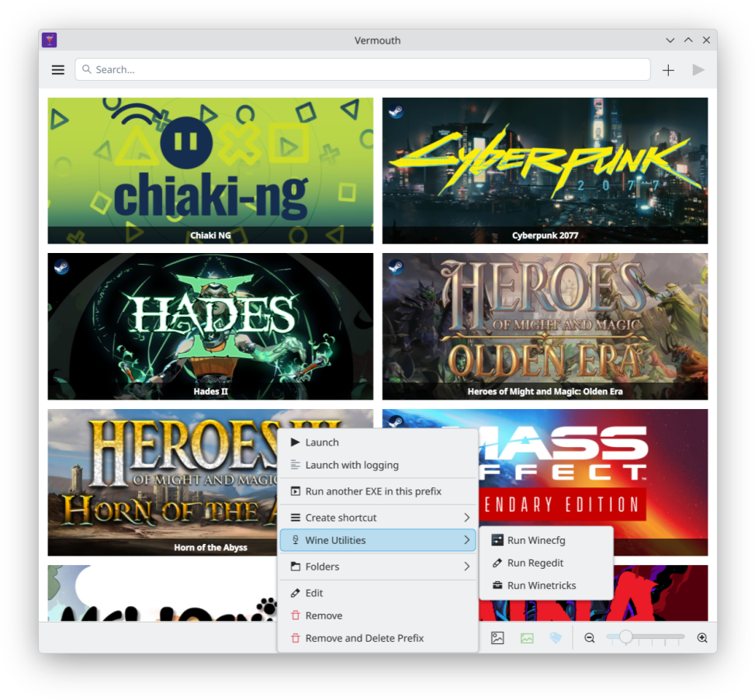Focus the Search field
The image size is (755, 700).
[x=362, y=70]
